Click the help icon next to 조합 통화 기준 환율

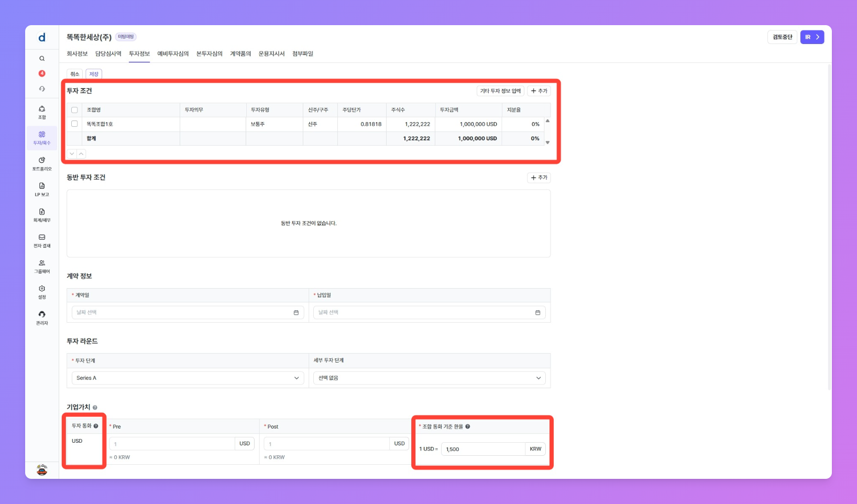click(468, 426)
